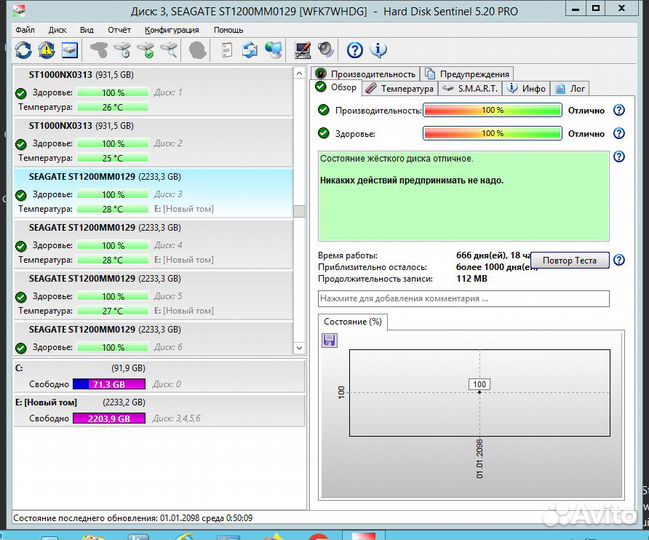Click the save floppy icon above chart

[329, 341]
